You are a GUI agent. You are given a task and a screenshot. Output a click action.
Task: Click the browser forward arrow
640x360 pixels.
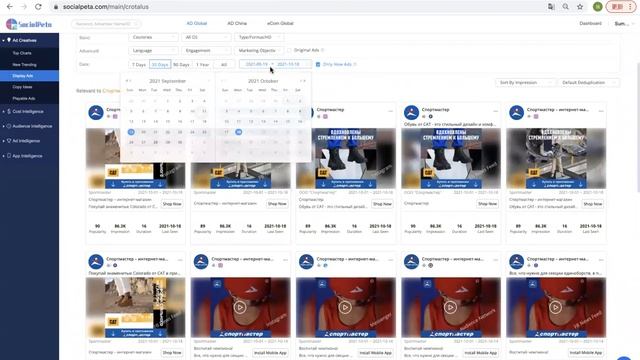24,7
